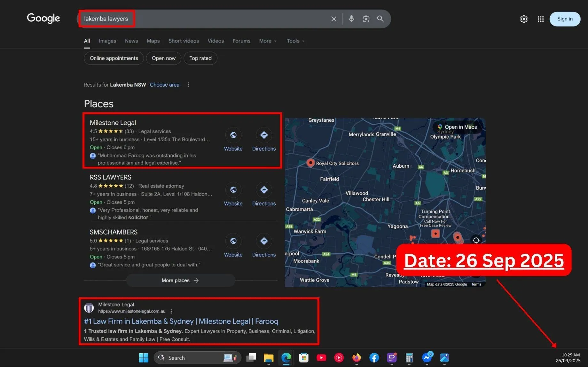Clear the search query with the X icon

(333, 19)
